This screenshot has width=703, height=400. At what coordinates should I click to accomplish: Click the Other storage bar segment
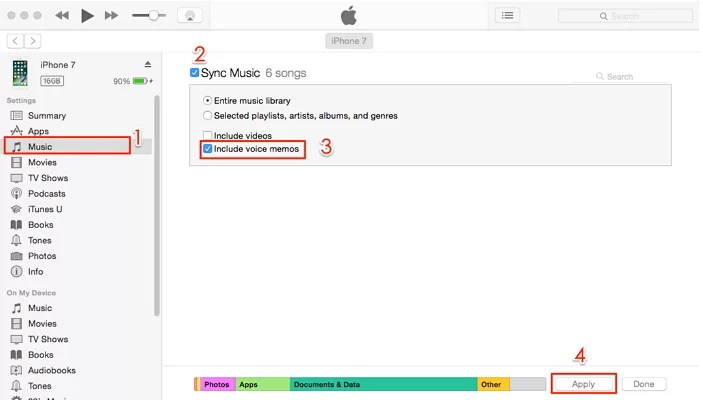point(493,384)
